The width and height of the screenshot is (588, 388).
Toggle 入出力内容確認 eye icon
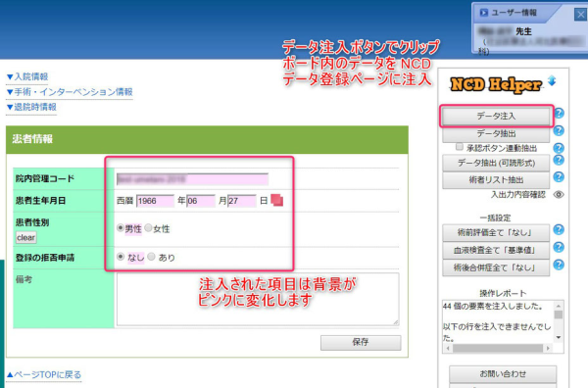click(x=559, y=195)
